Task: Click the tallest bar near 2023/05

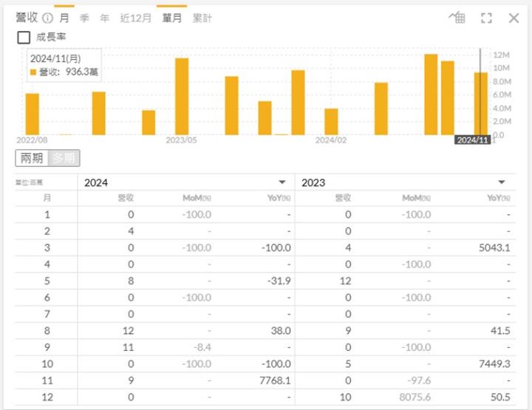Action: click(182, 96)
